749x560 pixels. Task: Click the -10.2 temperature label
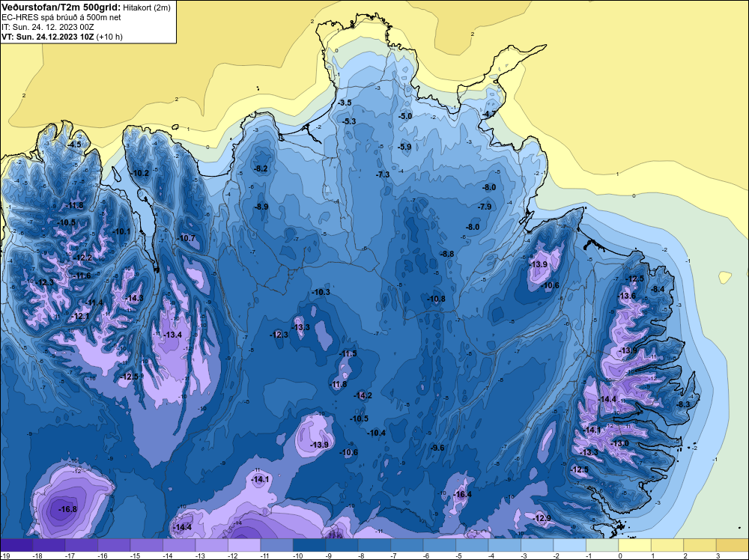[140, 173]
